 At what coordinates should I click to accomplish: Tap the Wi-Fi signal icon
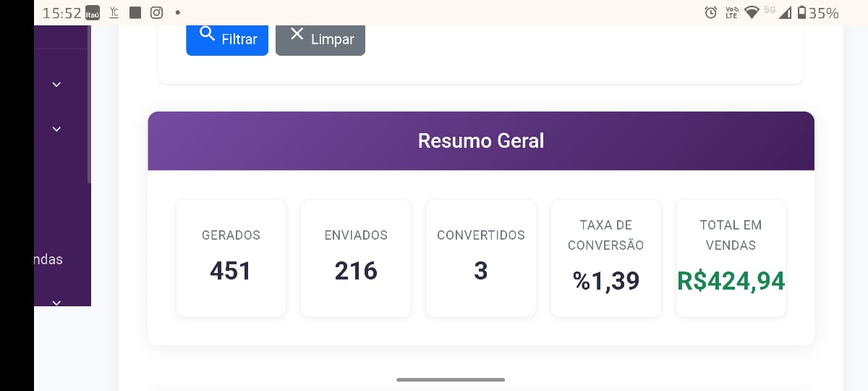[752, 12]
